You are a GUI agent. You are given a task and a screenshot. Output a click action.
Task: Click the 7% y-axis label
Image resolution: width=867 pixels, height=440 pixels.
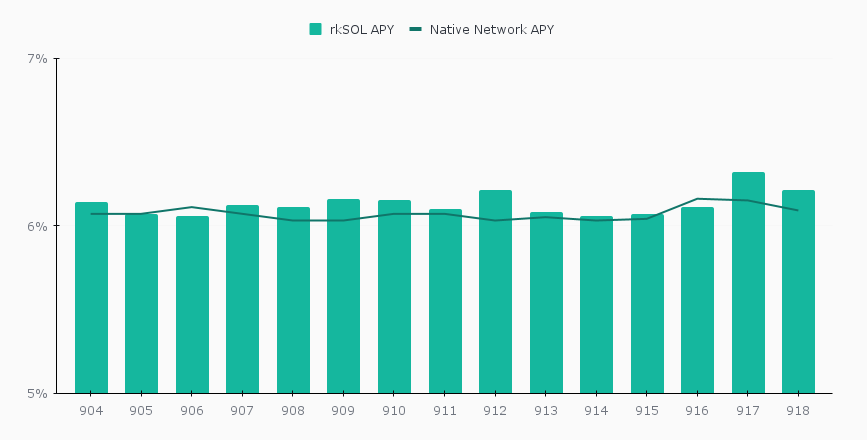(x=36, y=59)
